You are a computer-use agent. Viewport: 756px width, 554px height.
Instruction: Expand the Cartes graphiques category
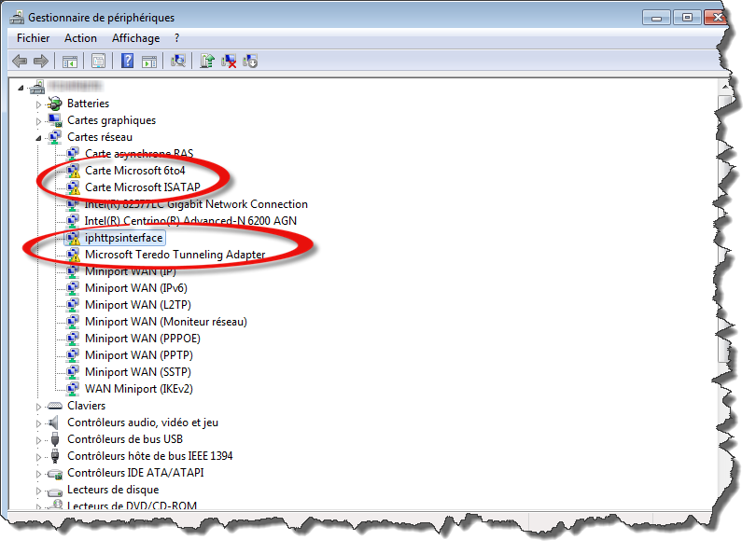pyautogui.click(x=38, y=121)
